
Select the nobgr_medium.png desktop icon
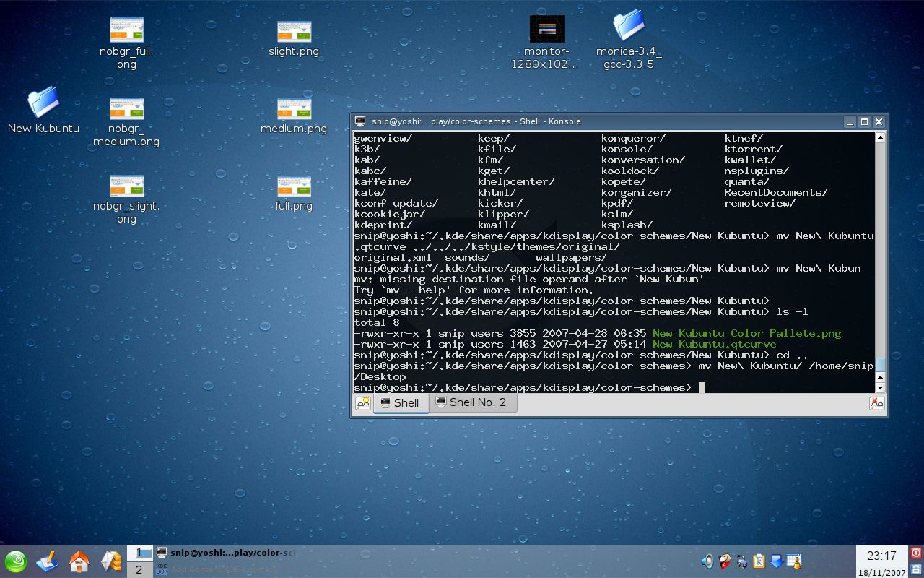pos(126,122)
